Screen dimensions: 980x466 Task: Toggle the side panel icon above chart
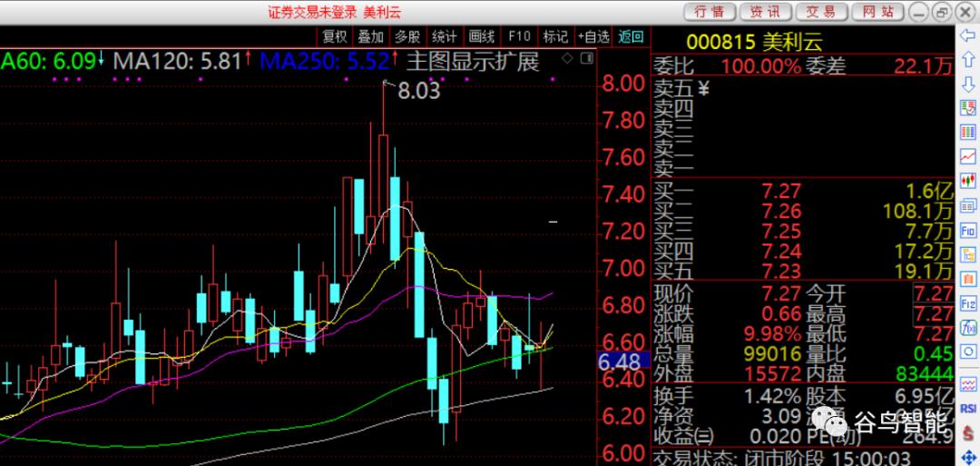pos(586,59)
